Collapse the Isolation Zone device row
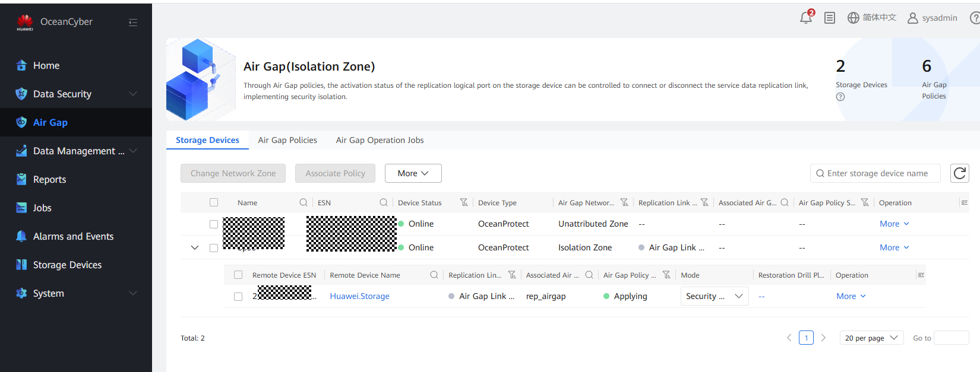This screenshot has height=372, width=980. [x=195, y=247]
